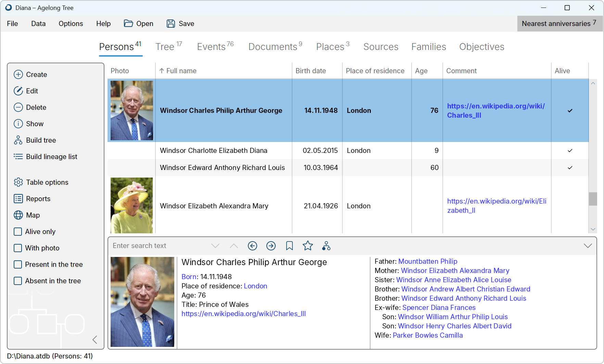604x364 pixels.
Task: Select the Create person icon
Action: pyautogui.click(x=18, y=75)
